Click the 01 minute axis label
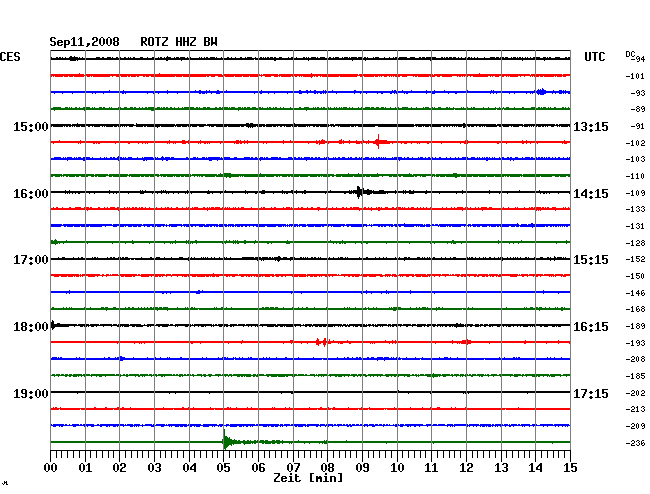Screen dimensions: 650x494 85,468
